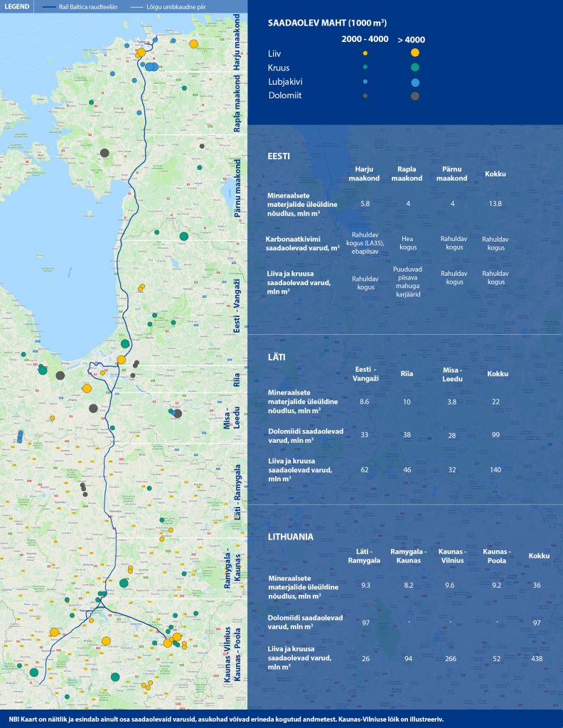The width and height of the screenshot is (563, 728).
Task: Click the small grey Dolomiit legend dot
Action: click(x=365, y=95)
